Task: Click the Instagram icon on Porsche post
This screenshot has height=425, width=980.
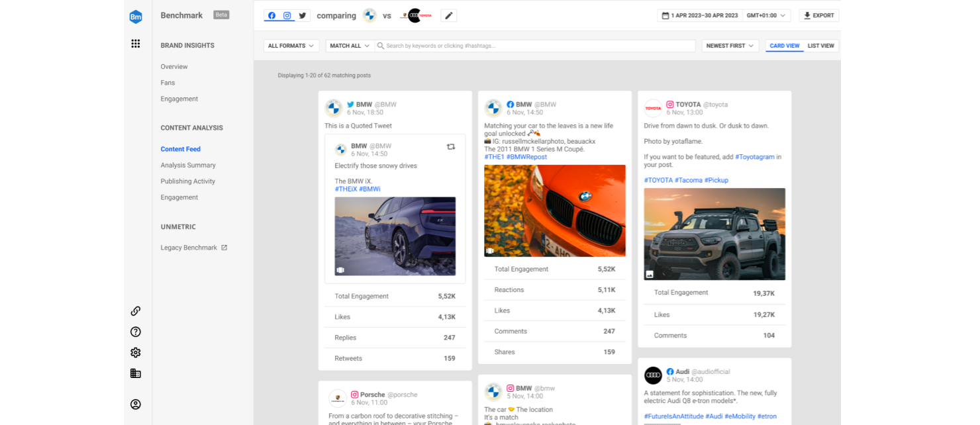Action: (354, 395)
